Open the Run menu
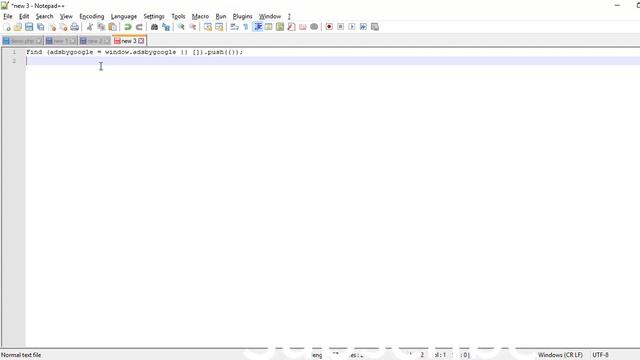Screen dimensions: 640x360 coord(221,16)
